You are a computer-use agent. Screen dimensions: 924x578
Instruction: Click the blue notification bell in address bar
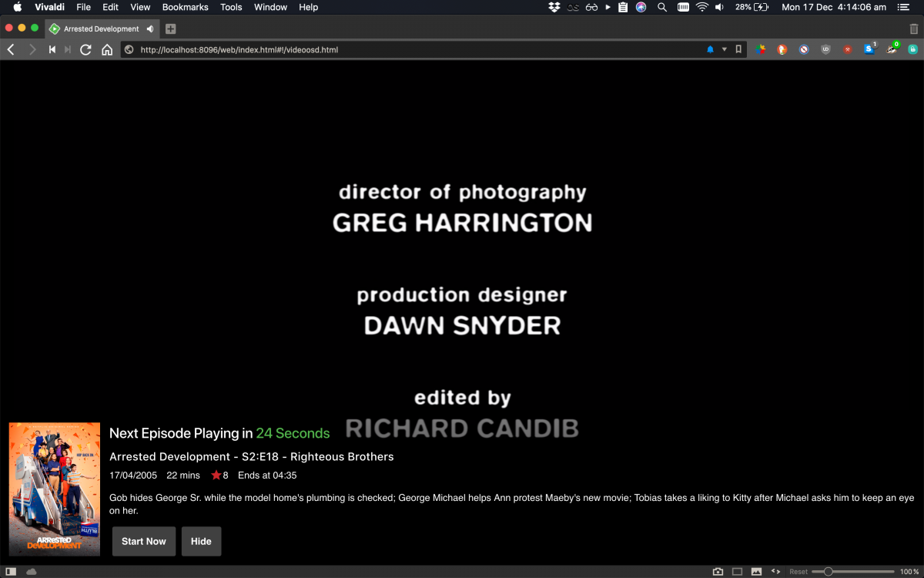pyautogui.click(x=710, y=49)
